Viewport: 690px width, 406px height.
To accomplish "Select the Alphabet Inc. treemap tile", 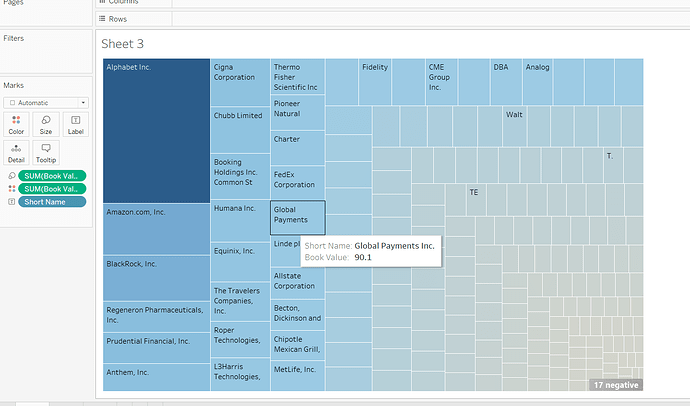I will [156, 130].
